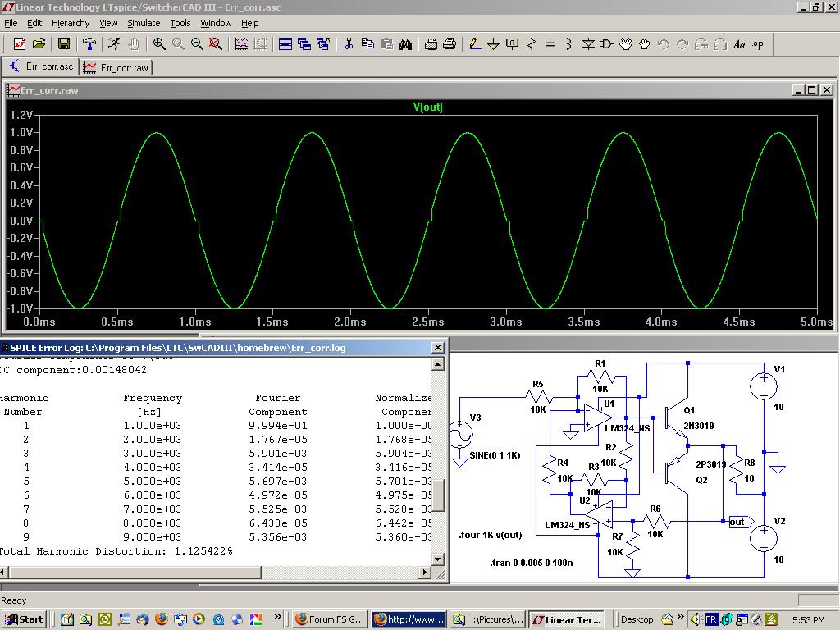Choose the Capacitor placement tool

(x=550, y=44)
